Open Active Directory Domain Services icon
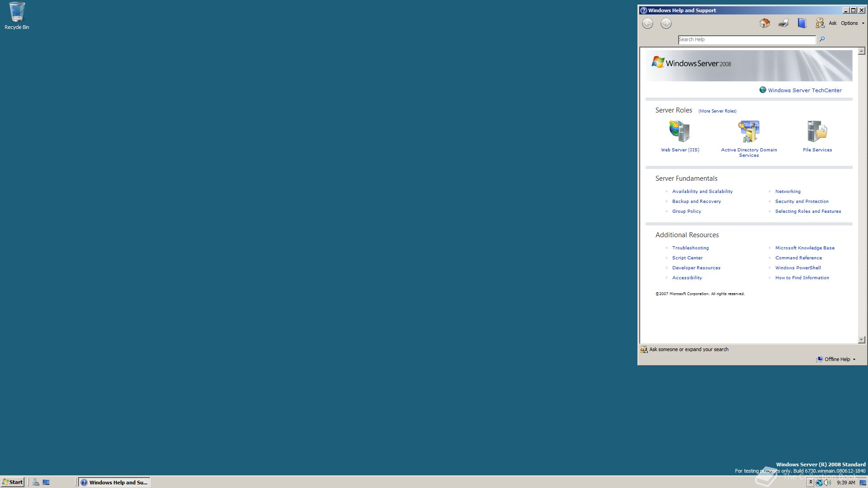 point(749,131)
